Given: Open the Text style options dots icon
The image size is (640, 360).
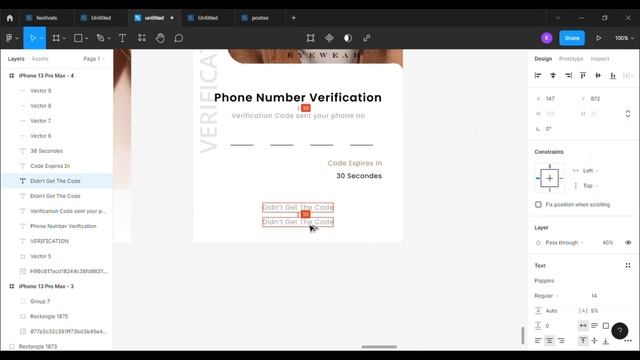Looking at the screenshot, I should coord(628,266).
